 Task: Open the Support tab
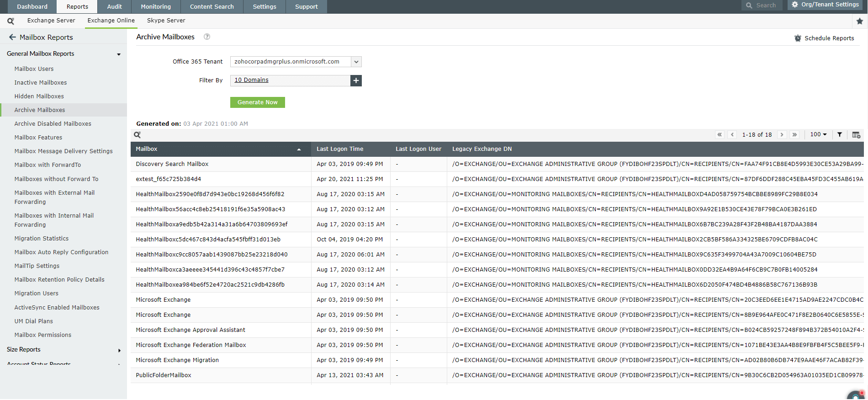pos(306,6)
